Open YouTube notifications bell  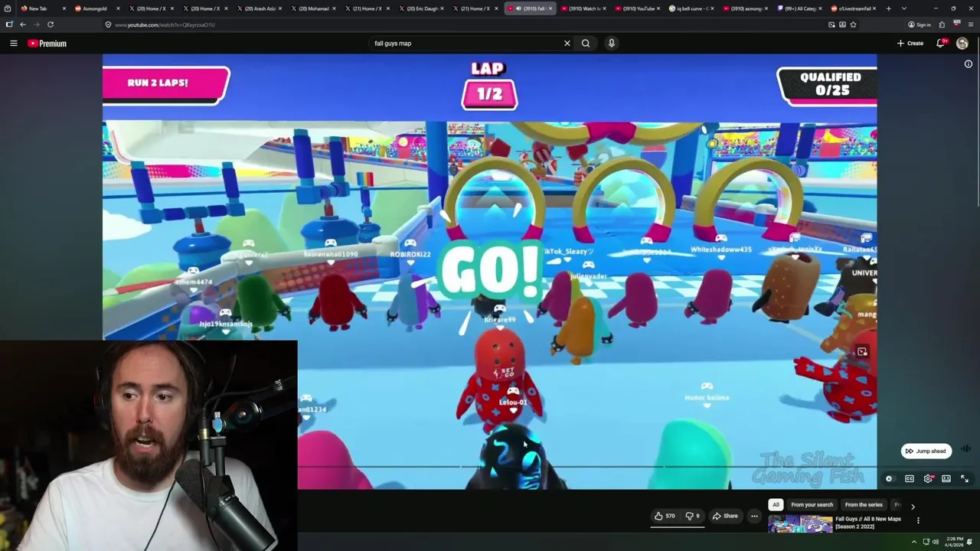941,44
